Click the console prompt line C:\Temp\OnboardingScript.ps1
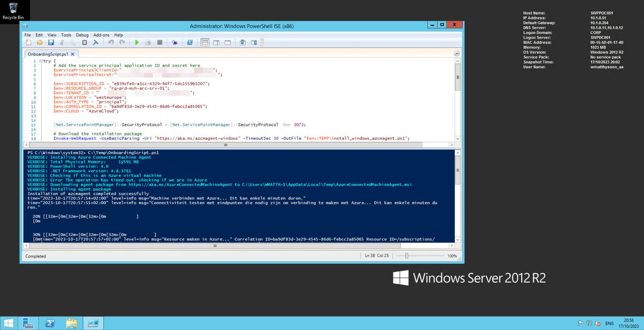The height and width of the screenshot is (330, 644). [x=93, y=153]
